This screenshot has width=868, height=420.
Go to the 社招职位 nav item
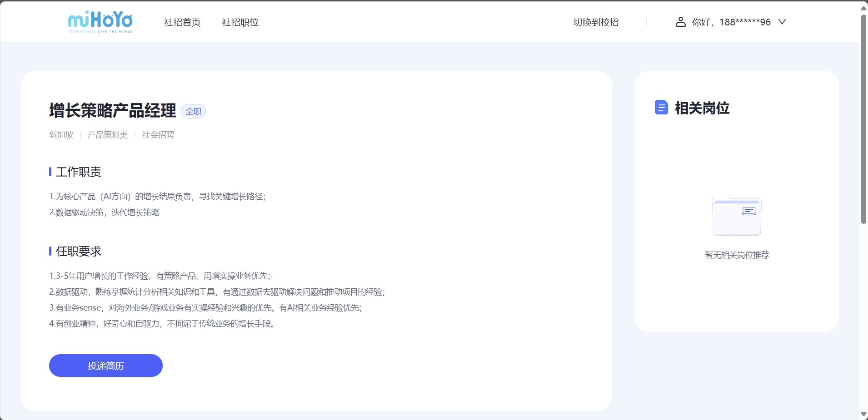240,22
